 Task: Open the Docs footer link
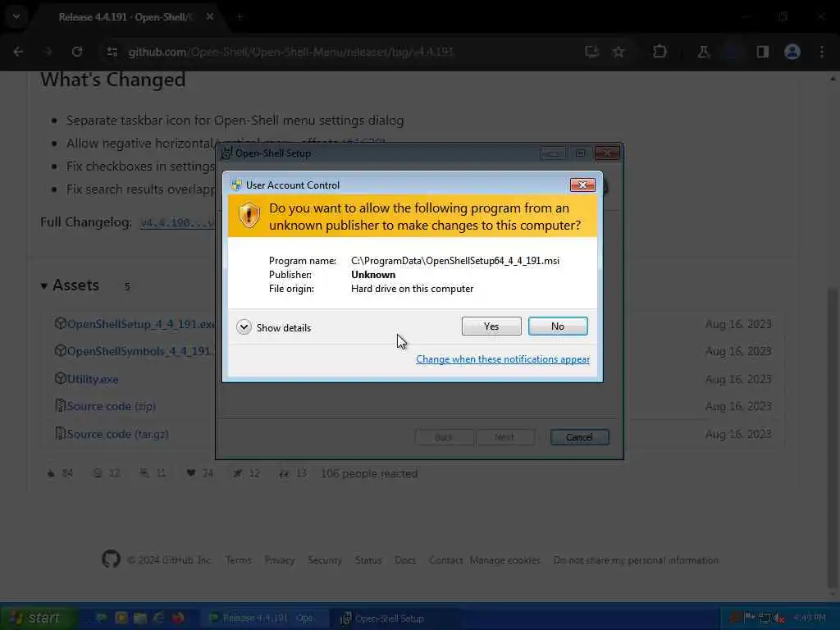tap(405, 559)
